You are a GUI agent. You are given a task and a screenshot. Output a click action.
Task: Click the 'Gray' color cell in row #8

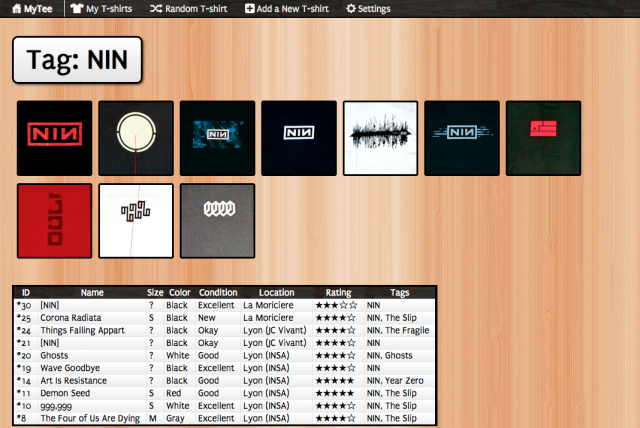coord(175,419)
